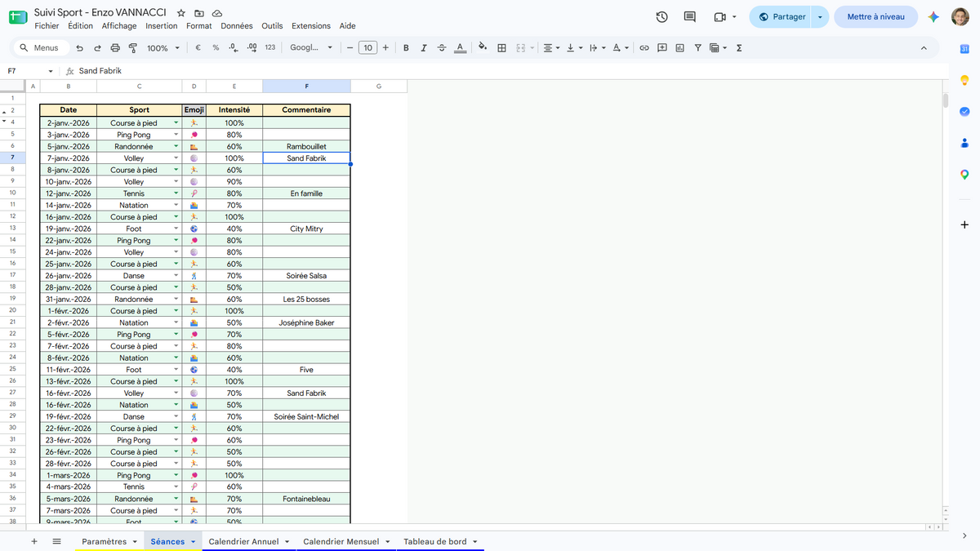Open the fill color picker

[x=482, y=48]
